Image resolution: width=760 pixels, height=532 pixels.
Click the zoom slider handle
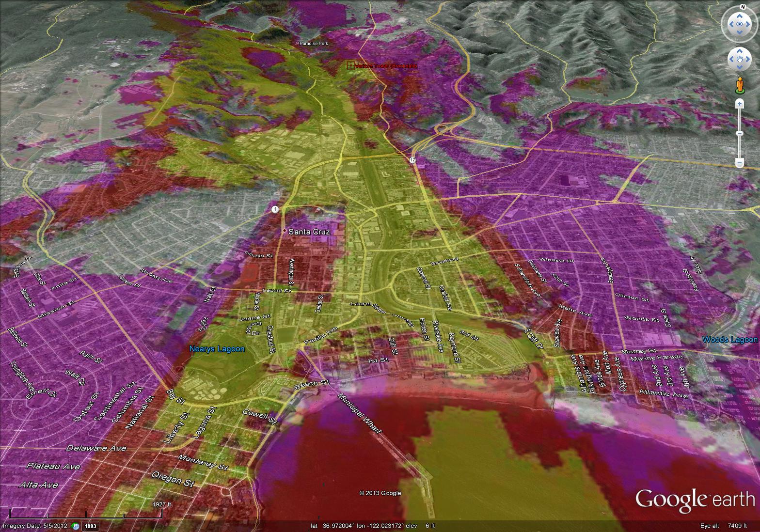tap(739, 133)
